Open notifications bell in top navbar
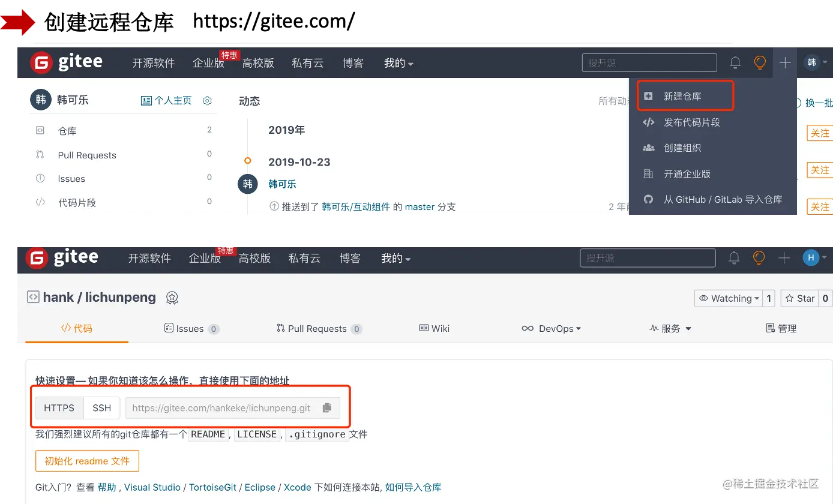Screen dimensions: 833x504 pyautogui.click(x=735, y=62)
